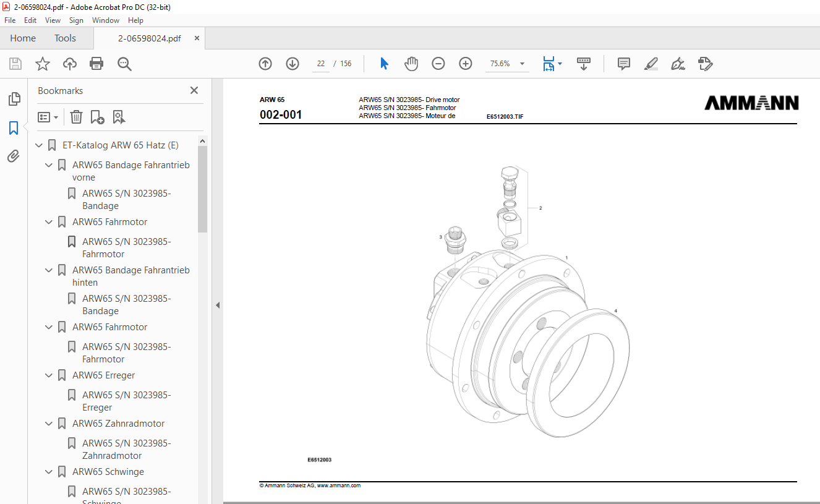Viewport: 820px width, 504px height.
Task: Open Page Thumbnails panel icon
Action: pos(14,99)
